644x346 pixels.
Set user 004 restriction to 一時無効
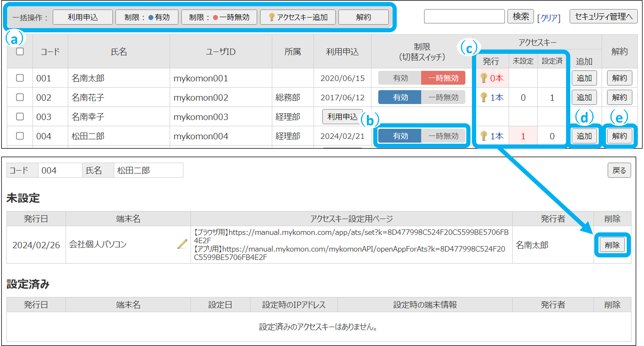pos(443,136)
